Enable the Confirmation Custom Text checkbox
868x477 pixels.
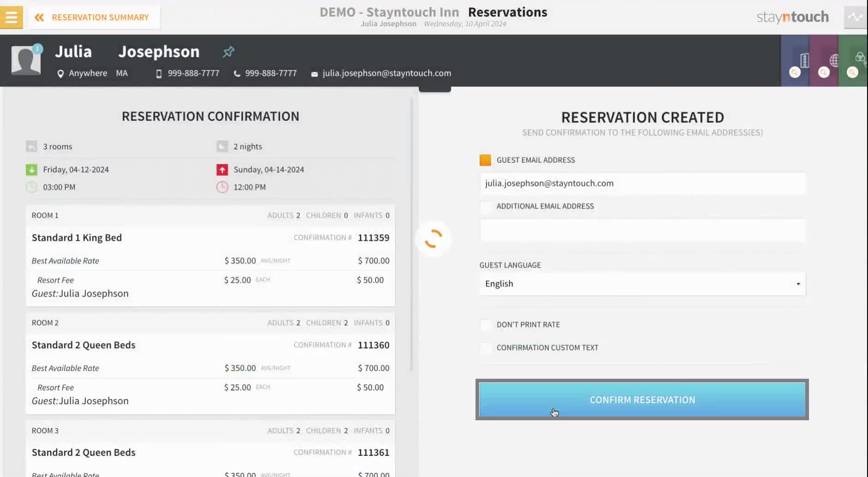(485, 348)
